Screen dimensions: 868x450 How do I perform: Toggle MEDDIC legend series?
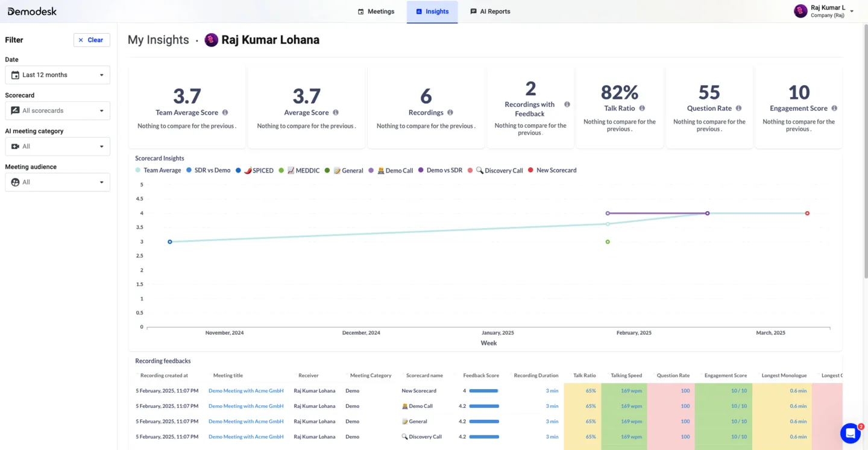click(298, 170)
